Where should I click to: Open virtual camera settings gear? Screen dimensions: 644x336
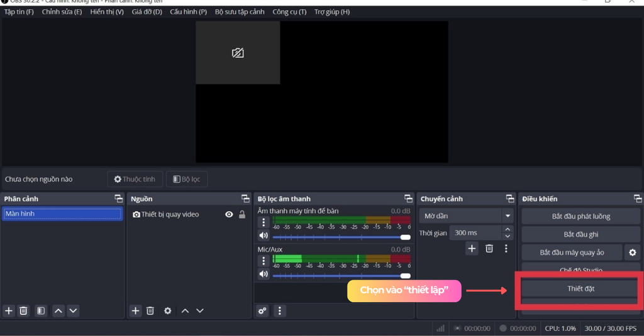633,252
